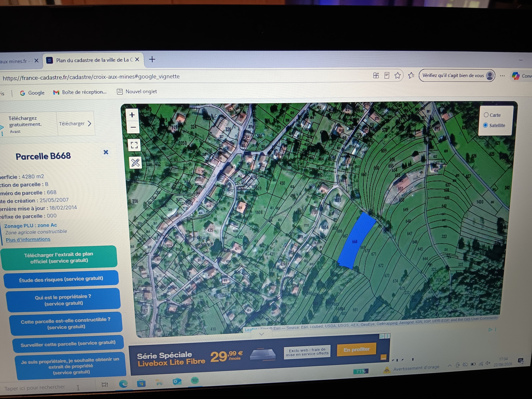Open AdChoices info on the Livebox ad
Viewport: 532px width, 399px height.
click(x=382, y=336)
